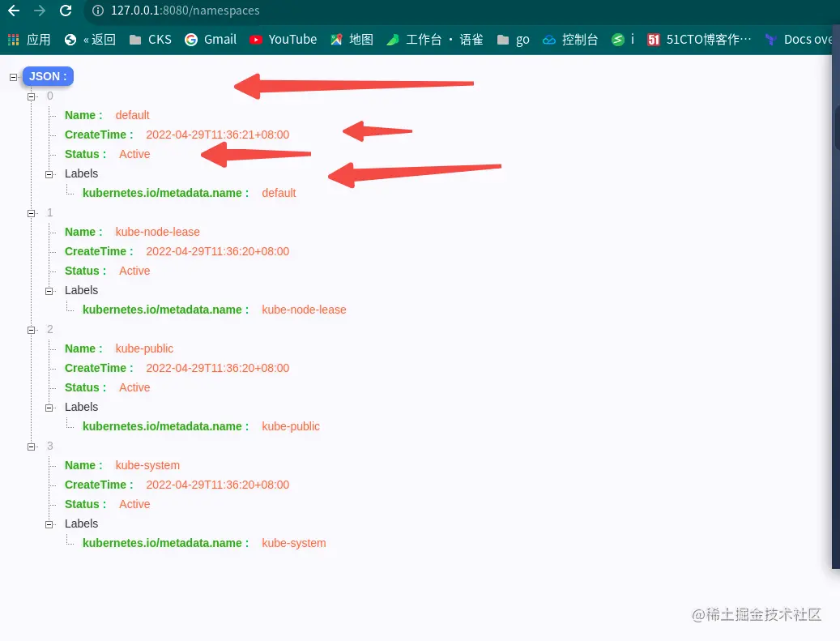Screen dimensions: 840x641
Task: Open the 地图 maps bookmark
Action: coord(352,40)
